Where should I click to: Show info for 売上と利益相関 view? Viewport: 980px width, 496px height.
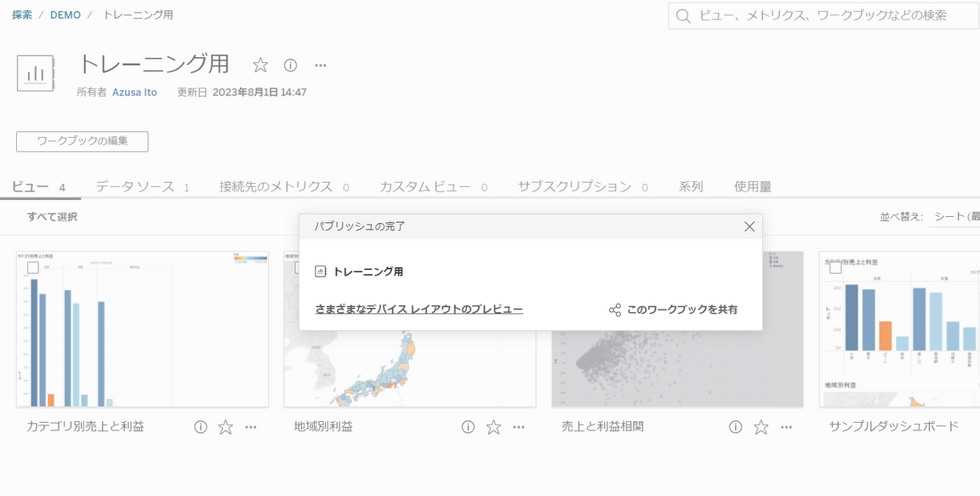click(736, 426)
